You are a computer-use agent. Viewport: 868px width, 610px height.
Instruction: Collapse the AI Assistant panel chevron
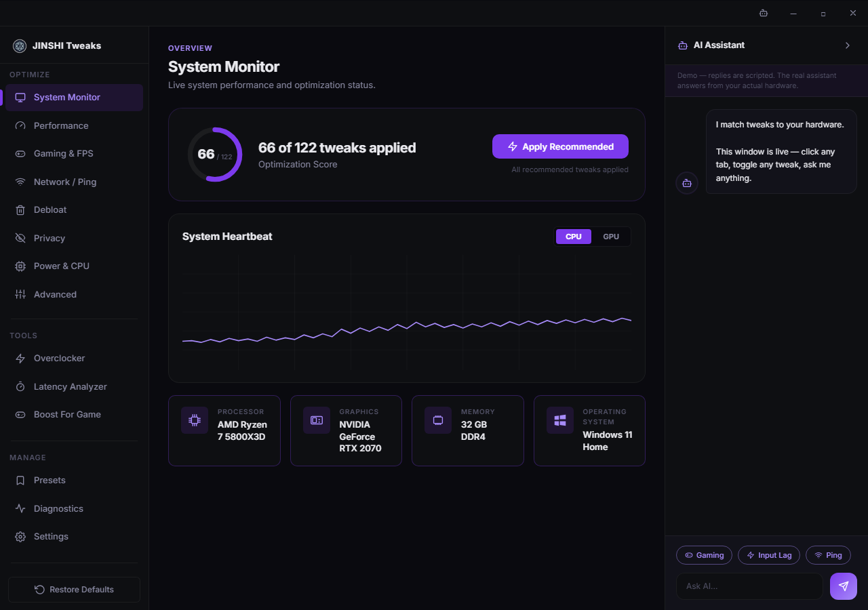pos(847,45)
